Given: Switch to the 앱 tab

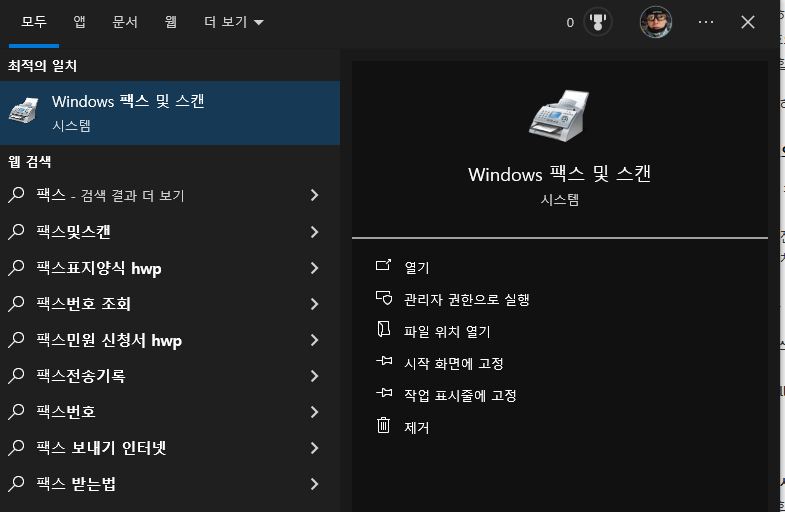Looking at the screenshot, I should click(x=79, y=22).
